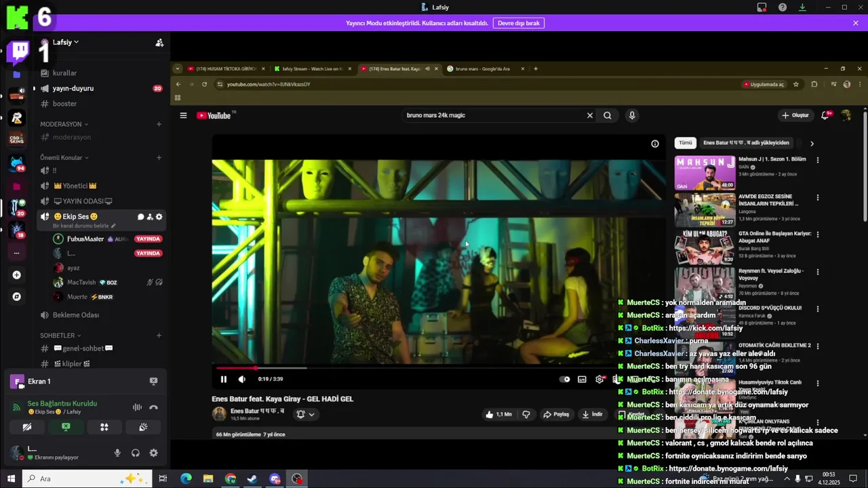Disable streamer mode with Devre dışı bırak
The height and width of the screenshot is (488, 868).
519,23
